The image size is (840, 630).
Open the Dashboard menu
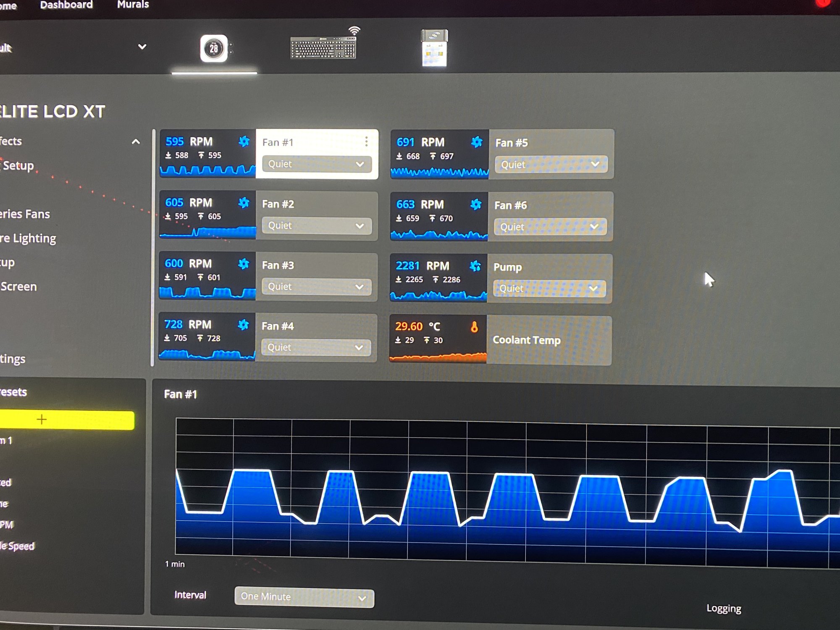pyautogui.click(x=66, y=5)
